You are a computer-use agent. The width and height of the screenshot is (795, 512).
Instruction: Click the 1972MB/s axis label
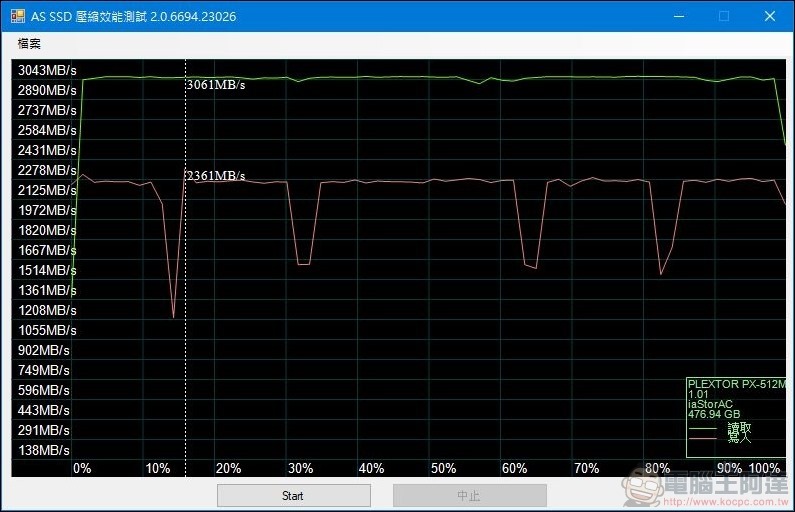(x=47, y=210)
